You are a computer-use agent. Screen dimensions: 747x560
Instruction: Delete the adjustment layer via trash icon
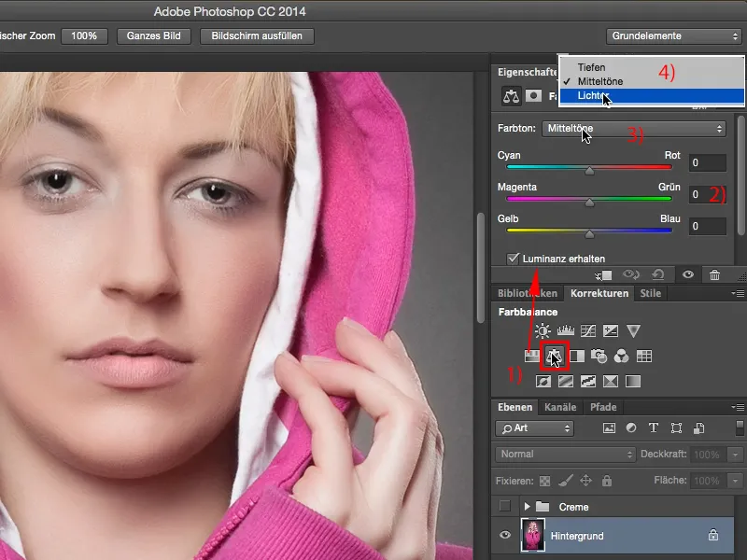(x=715, y=274)
